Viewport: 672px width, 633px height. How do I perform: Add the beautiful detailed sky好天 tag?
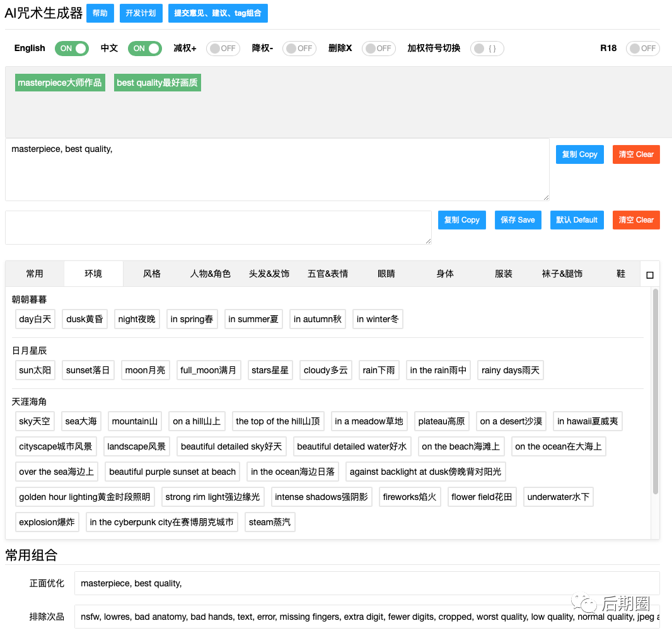(x=231, y=446)
